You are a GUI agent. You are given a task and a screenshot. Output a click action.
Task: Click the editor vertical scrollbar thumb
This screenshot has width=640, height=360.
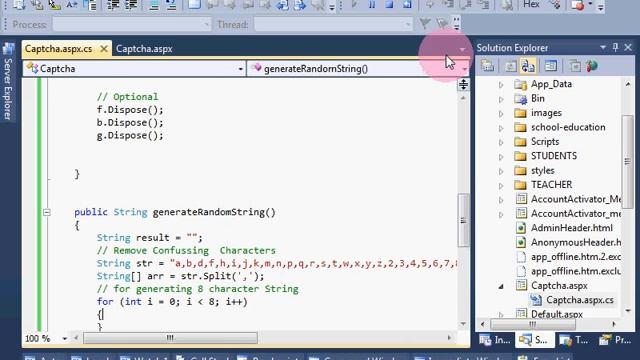pos(463,220)
